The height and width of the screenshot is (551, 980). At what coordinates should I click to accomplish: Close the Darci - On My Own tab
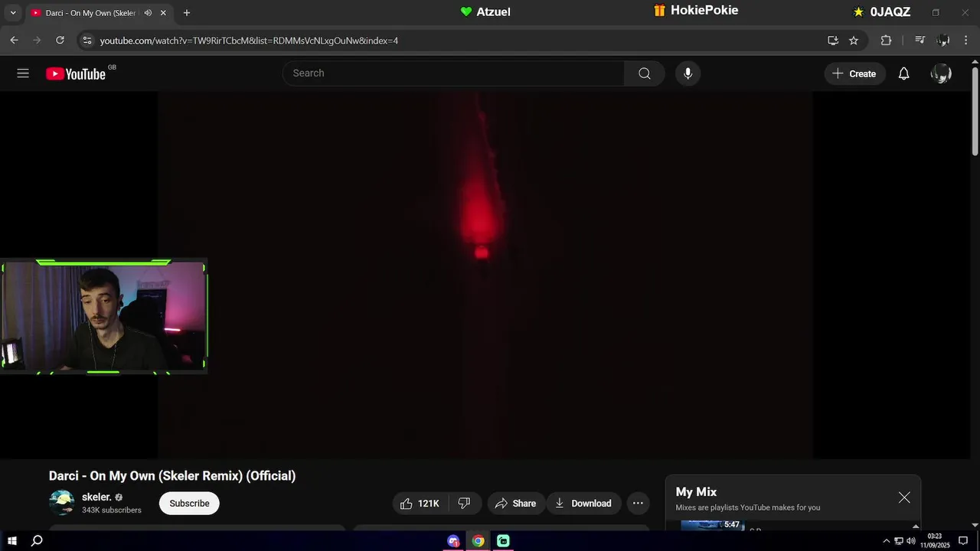point(163,13)
